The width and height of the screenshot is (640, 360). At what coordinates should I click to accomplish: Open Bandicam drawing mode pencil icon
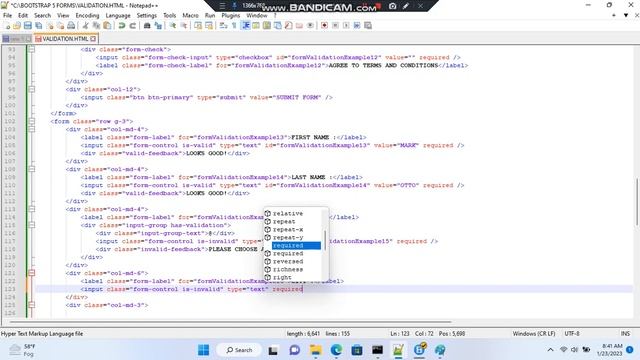pos(406,6)
